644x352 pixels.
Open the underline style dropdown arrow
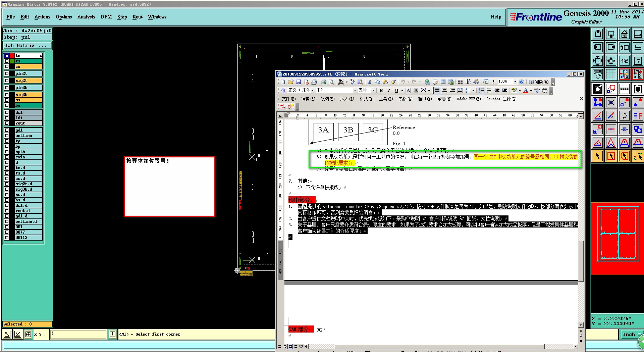(402, 91)
